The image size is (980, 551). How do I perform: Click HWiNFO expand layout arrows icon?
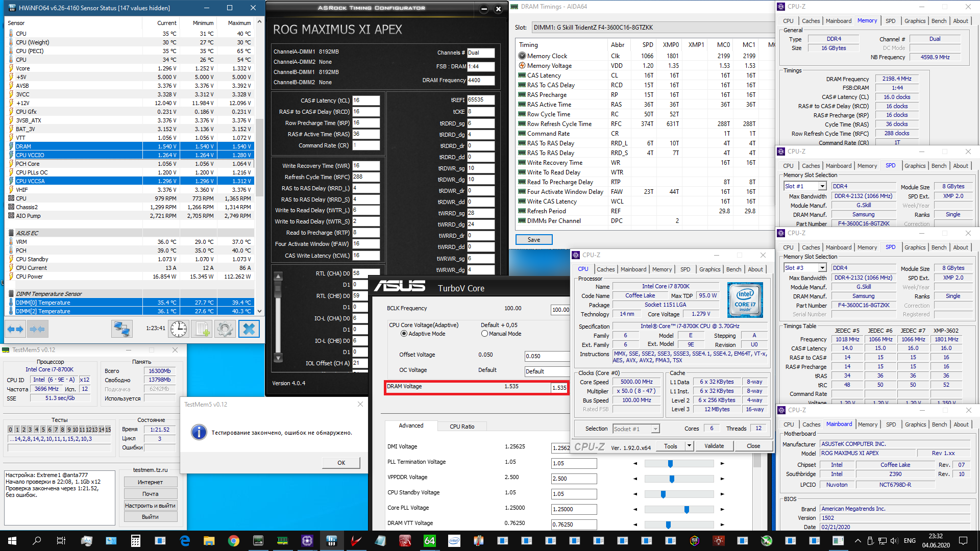(15, 329)
